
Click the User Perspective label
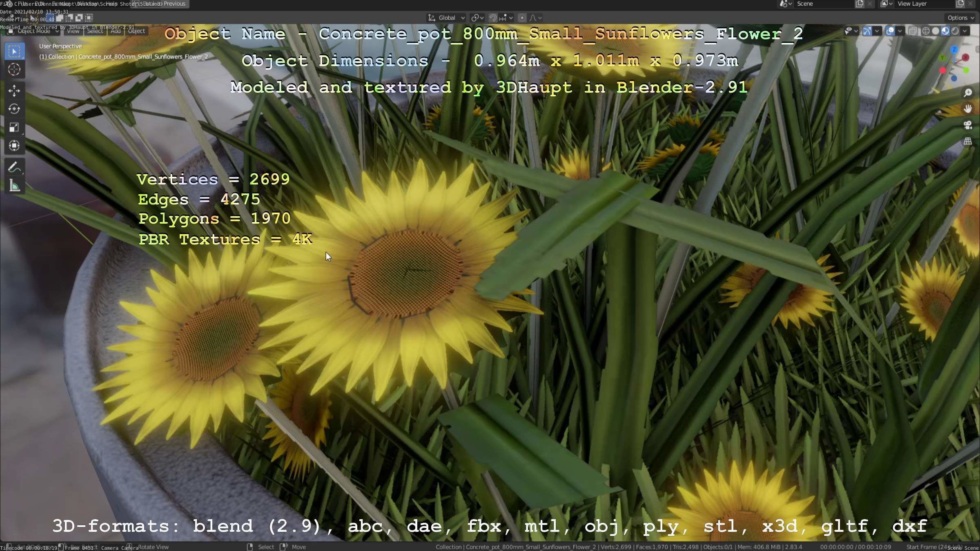60,47
